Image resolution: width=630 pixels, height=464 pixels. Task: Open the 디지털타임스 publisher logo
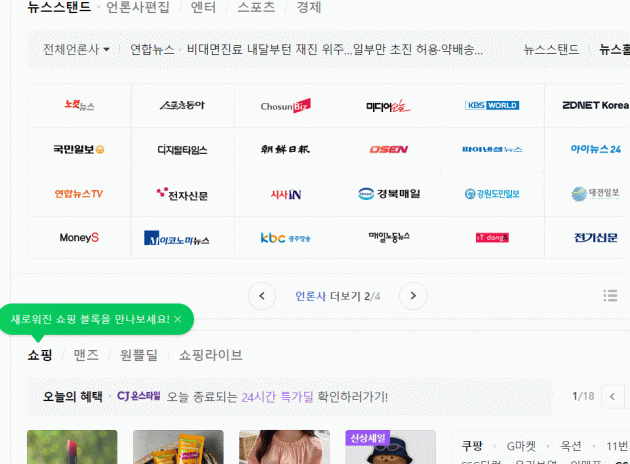point(182,150)
